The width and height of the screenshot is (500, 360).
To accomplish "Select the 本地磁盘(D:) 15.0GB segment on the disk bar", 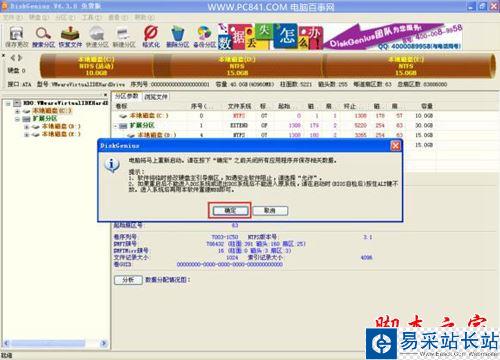I will (237, 66).
